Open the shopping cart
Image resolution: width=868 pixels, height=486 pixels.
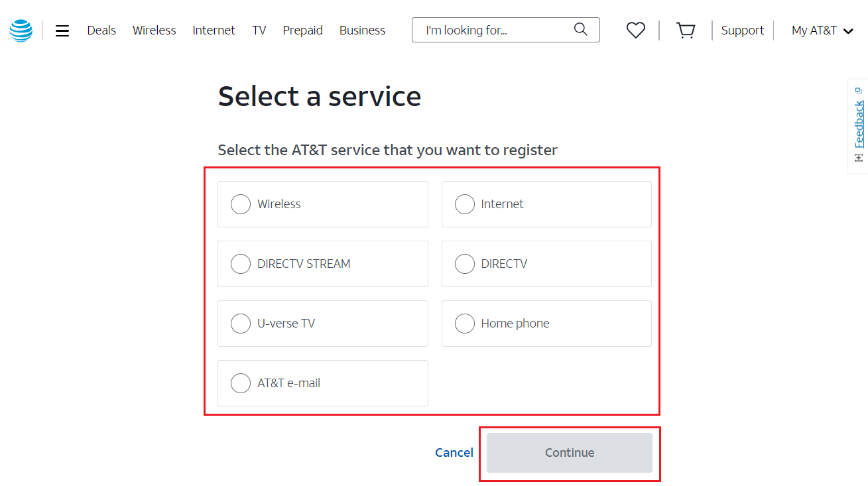tap(686, 30)
